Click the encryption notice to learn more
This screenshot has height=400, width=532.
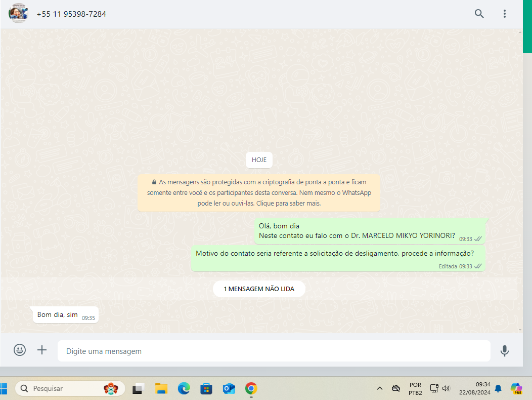coord(259,193)
